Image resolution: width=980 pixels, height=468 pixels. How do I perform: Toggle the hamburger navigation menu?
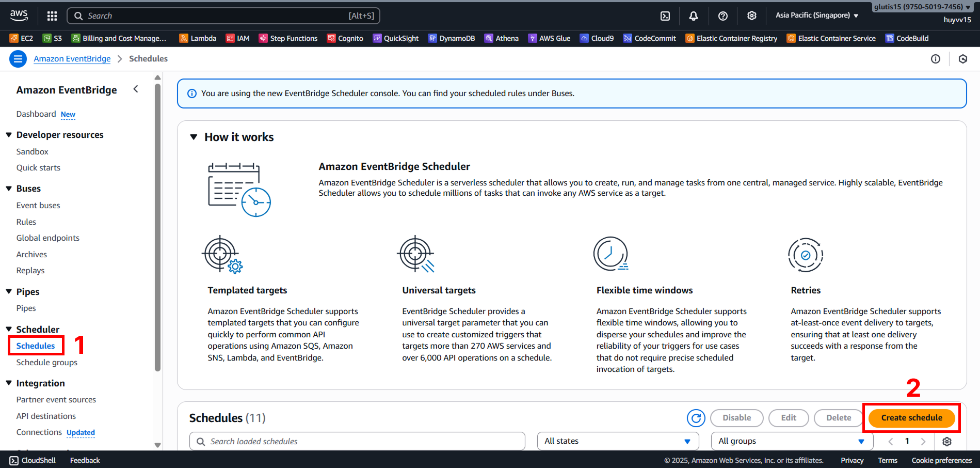pos(18,59)
